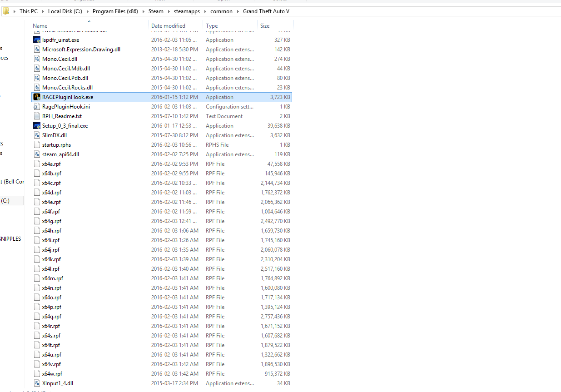Select the file named x64l.rpf

(x=51, y=269)
